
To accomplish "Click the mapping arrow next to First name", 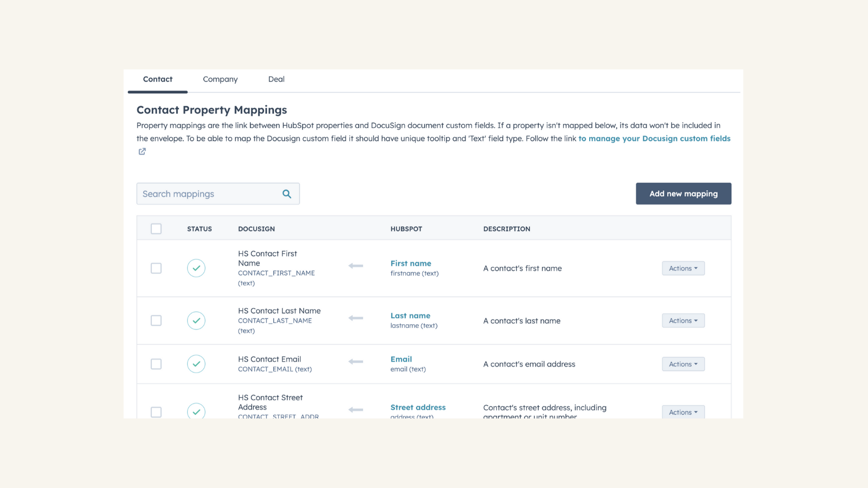I will click(x=355, y=266).
